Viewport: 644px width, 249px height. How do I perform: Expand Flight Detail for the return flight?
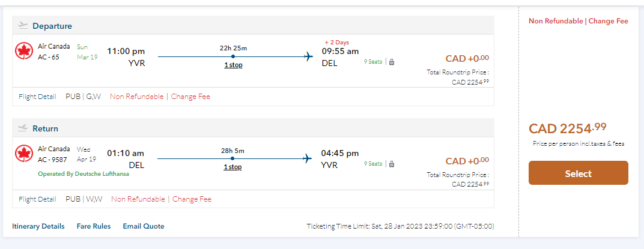(37, 199)
